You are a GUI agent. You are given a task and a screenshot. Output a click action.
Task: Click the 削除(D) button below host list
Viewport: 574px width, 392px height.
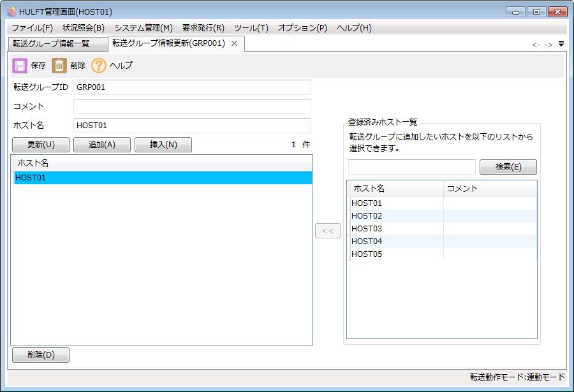[41, 355]
